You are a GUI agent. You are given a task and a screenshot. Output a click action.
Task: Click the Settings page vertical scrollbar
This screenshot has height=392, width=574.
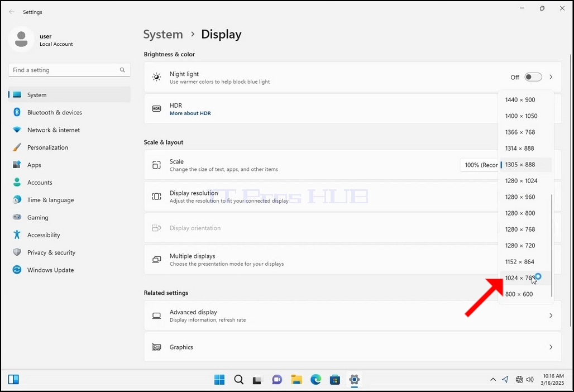tap(570, 190)
